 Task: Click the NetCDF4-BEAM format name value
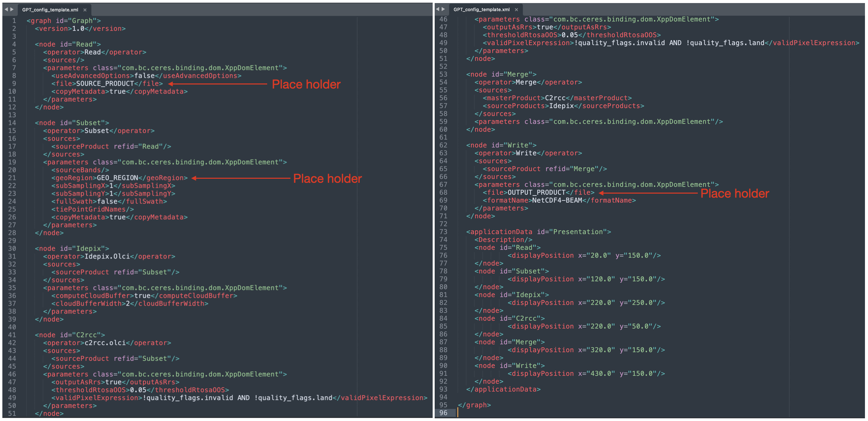pos(557,200)
